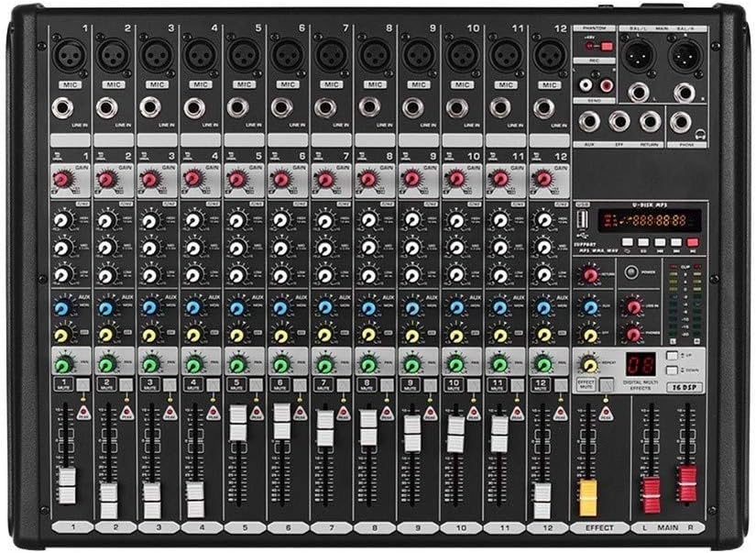756x553 pixels.
Task: Click the USB symbol below the USB port
Action: [x=584, y=237]
